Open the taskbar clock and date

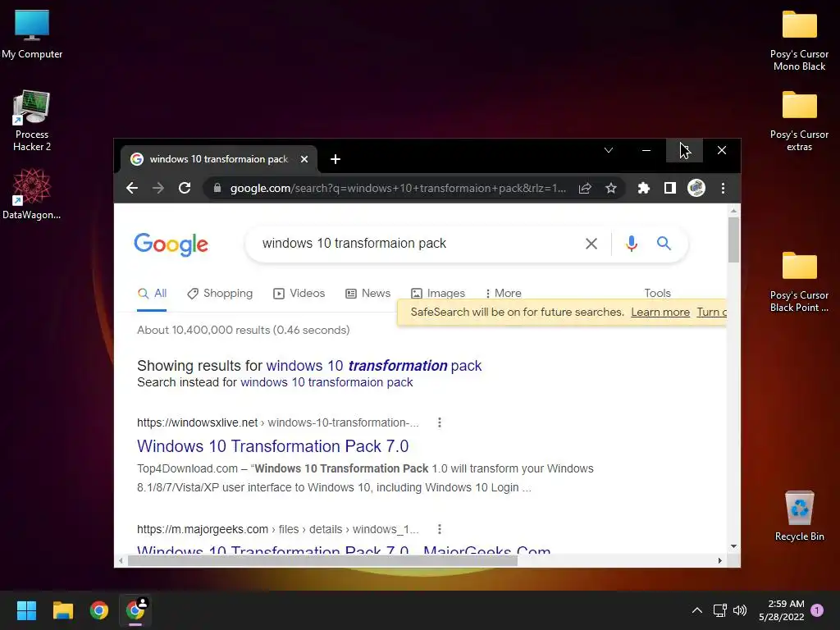pyautogui.click(x=782, y=610)
